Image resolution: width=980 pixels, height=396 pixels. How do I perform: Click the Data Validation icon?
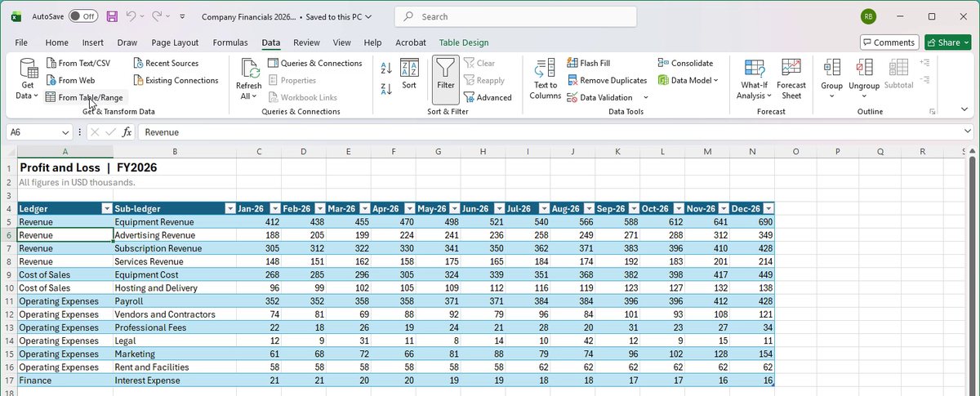572,97
